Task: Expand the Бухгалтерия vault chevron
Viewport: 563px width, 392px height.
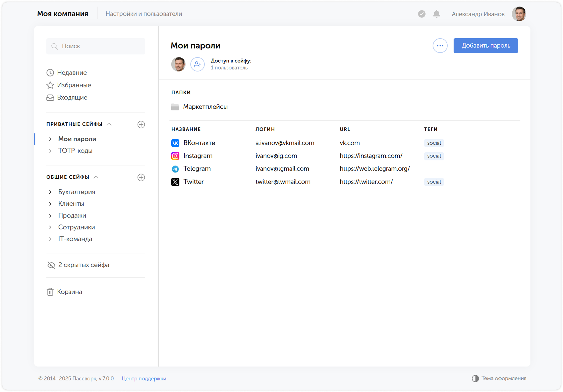Action: (50, 192)
